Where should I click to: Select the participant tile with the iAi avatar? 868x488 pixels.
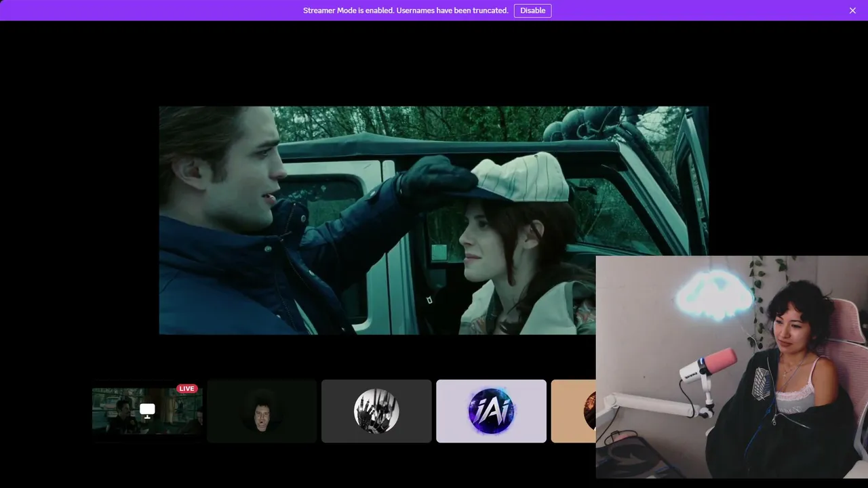point(491,411)
